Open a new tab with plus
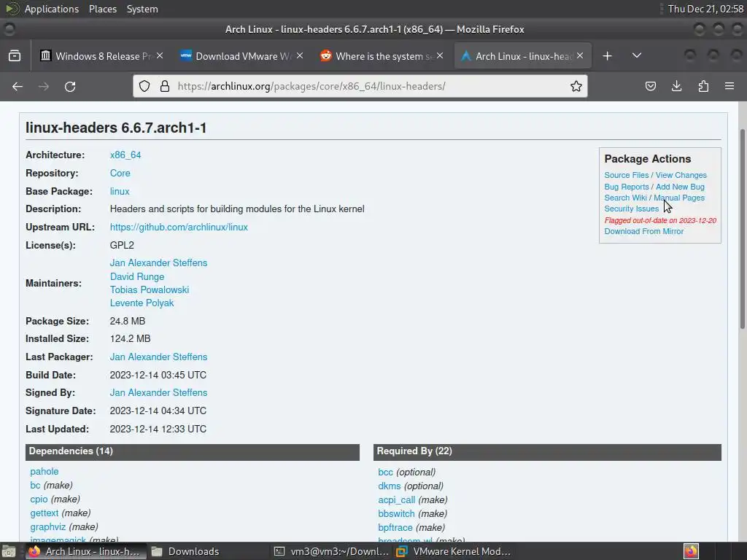This screenshot has height=560, width=747. (607, 56)
